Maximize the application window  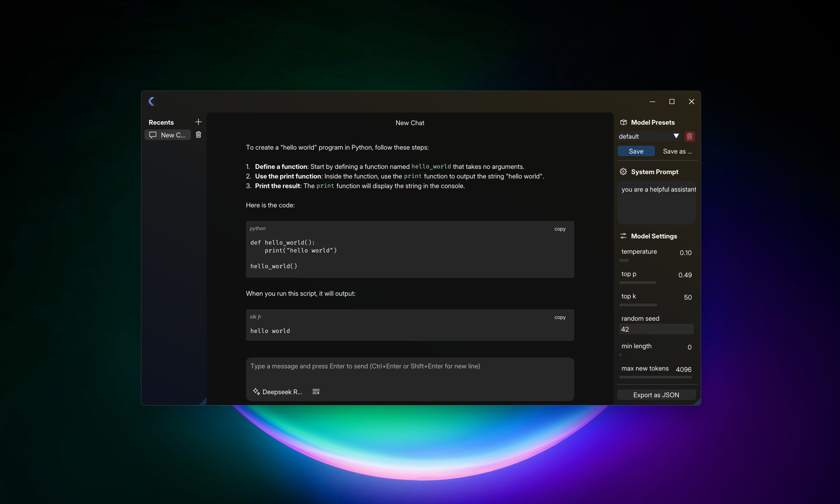pyautogui.click(x=672, y=101)
